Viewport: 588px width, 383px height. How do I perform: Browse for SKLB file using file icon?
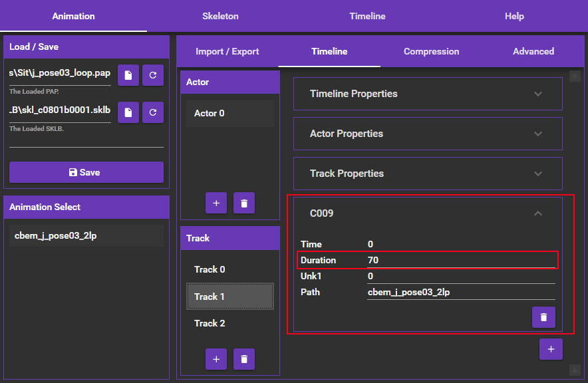click(128, 112)
